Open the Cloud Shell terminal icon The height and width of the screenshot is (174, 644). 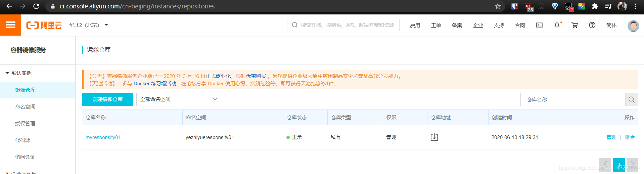(539, 25)
